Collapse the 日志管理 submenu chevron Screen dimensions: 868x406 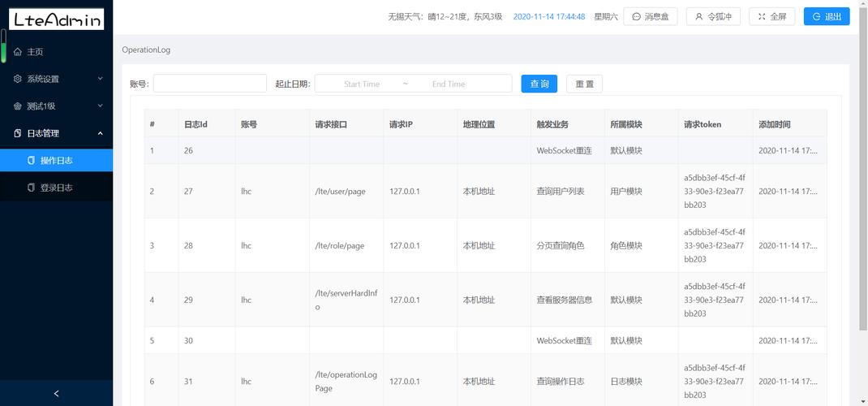[x=100, y=133]
